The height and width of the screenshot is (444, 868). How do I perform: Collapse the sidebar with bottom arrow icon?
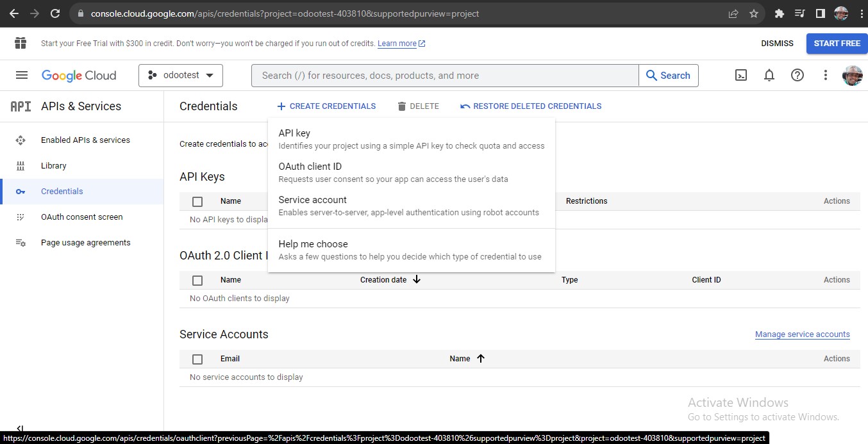pyautogui.click(x=20, y=429)
